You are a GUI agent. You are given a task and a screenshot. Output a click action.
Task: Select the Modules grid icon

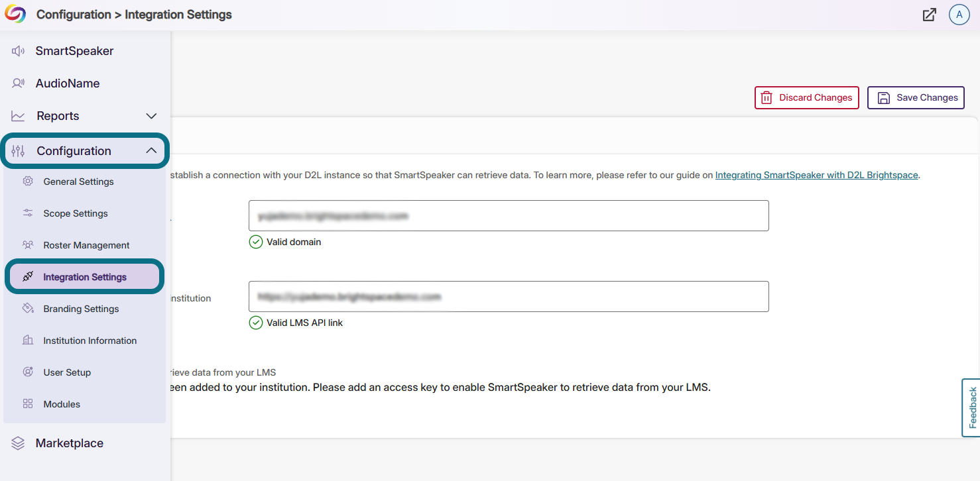click(27, 403)
